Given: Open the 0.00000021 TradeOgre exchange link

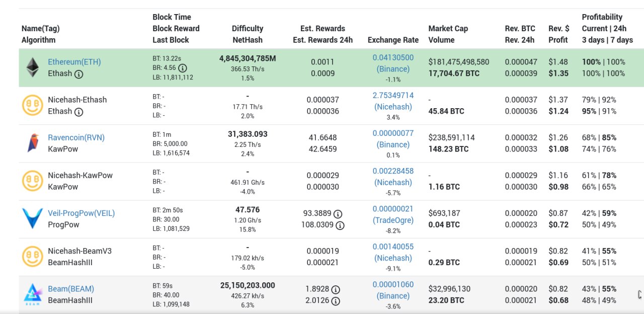Looking at the screenshot, I should (x=393, y=214).
